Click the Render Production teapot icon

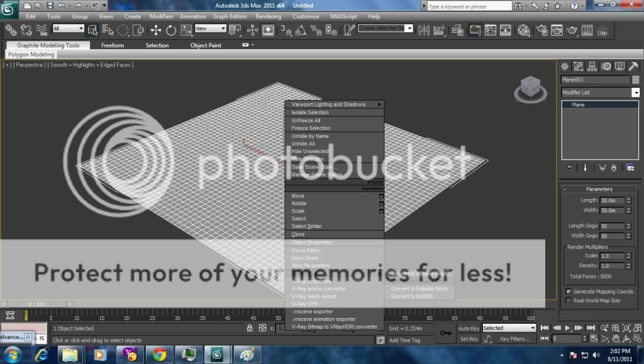point(572,30)
